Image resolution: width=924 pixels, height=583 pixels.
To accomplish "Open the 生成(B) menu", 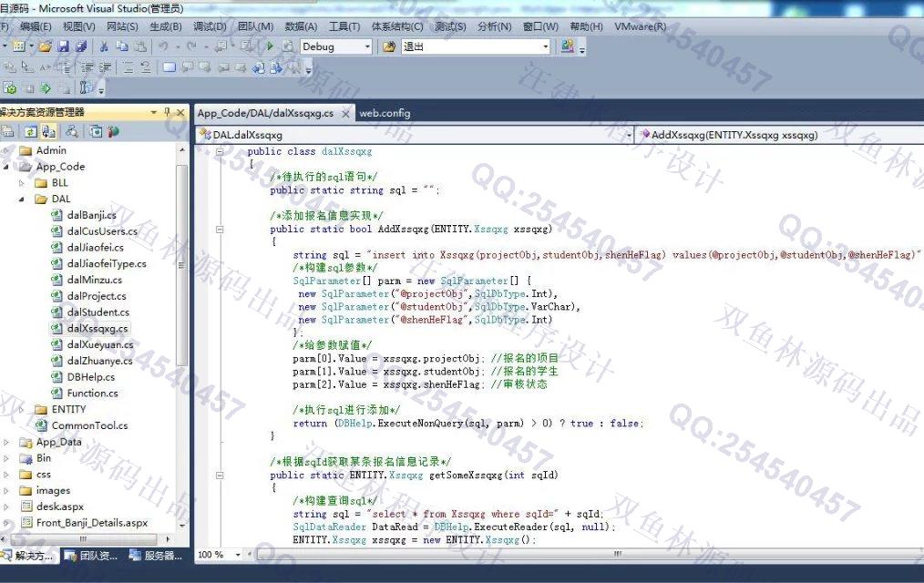I will coord(165,26).
